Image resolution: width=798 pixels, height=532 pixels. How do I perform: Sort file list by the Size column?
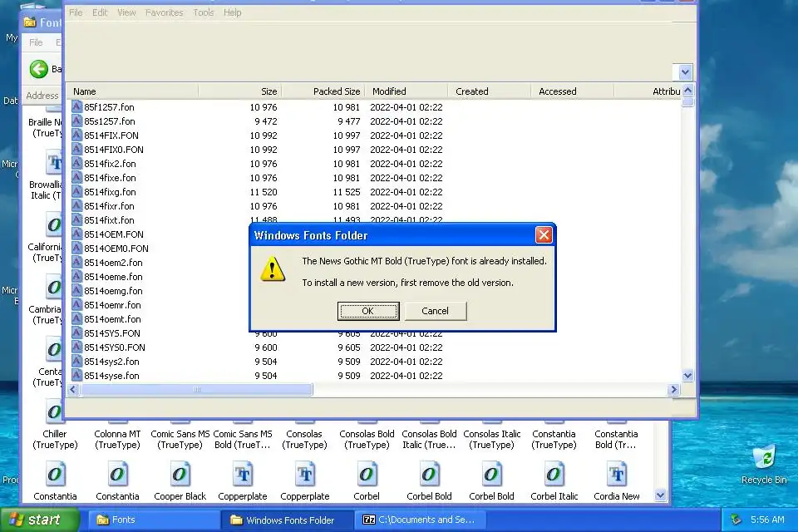point(239,91)
